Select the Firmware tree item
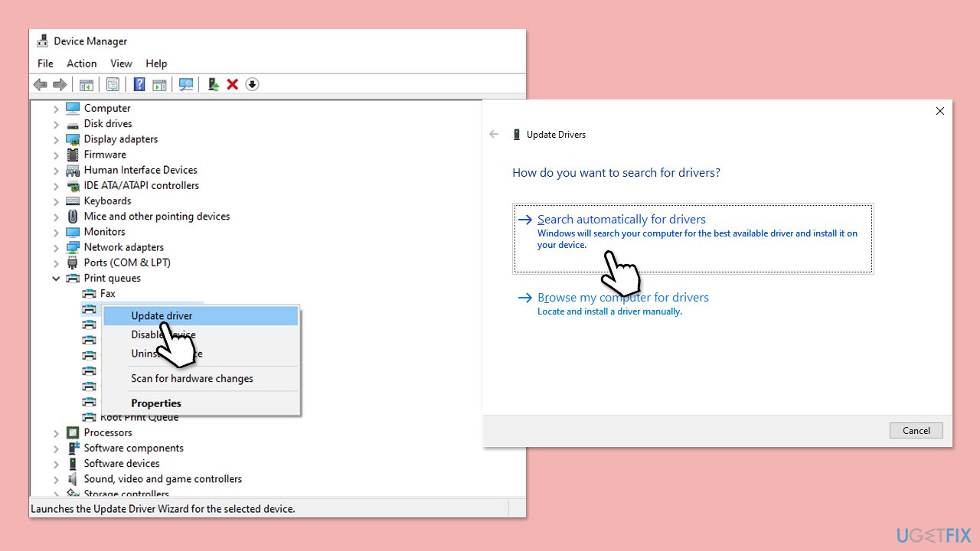The image size is (980, 551). 105,155
